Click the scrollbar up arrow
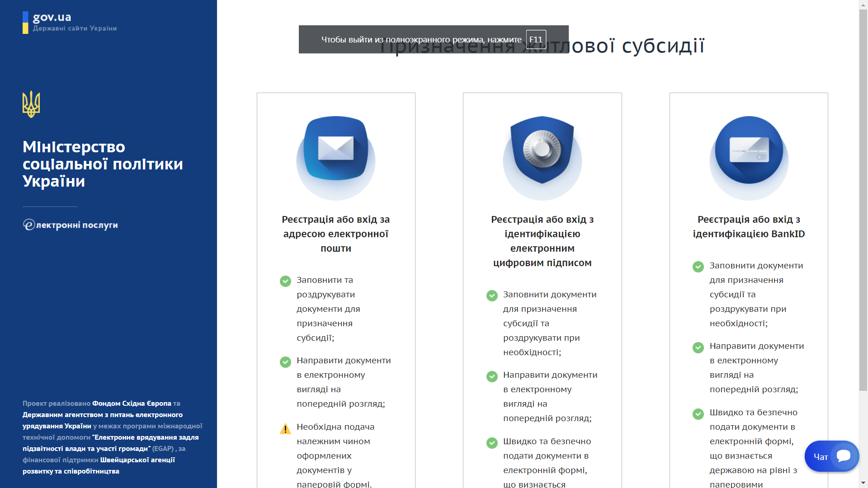Screen dimensions: 868x488 click(x=863, y=4)
